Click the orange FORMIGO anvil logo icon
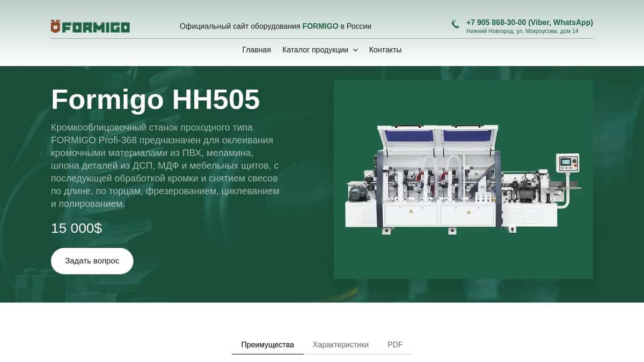The height and width of the screenshot is (362, 644). [x=56, y=26]
